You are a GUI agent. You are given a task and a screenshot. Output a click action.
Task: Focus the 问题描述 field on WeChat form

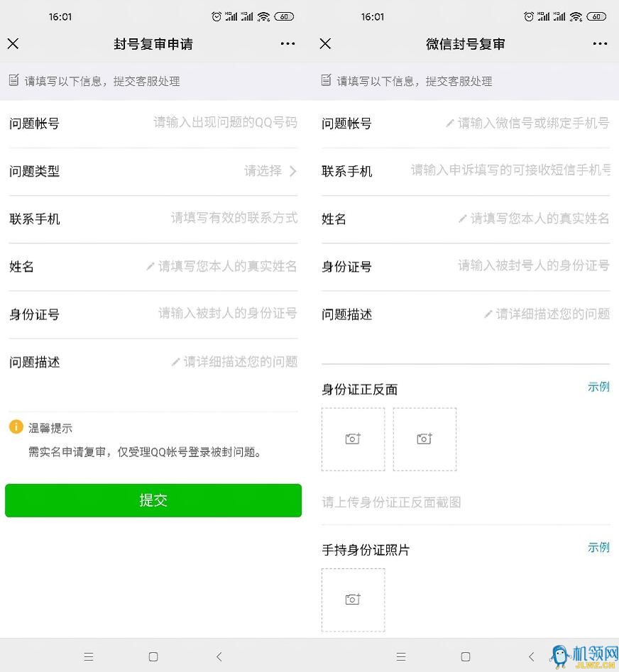tap(553, 314)
